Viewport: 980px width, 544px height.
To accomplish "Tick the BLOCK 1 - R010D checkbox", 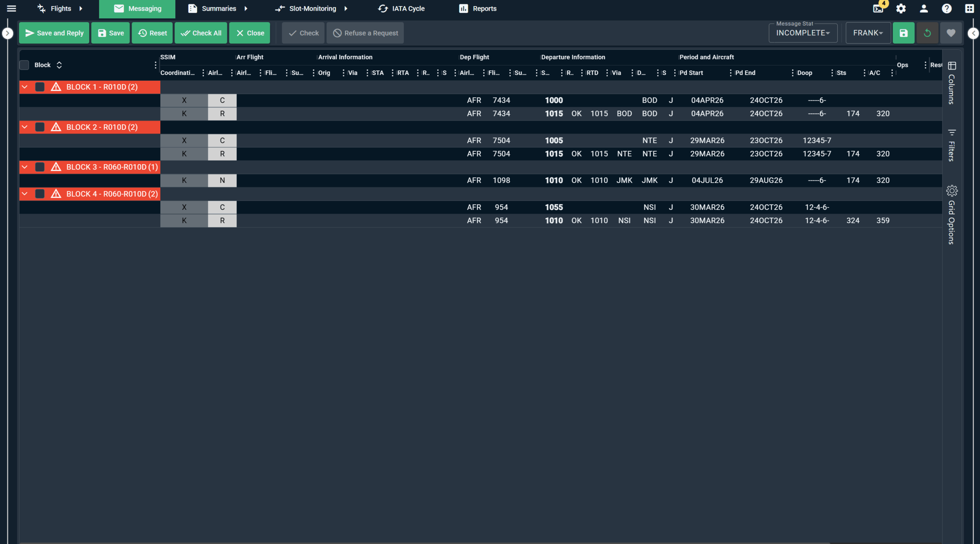I will point(40,87).
